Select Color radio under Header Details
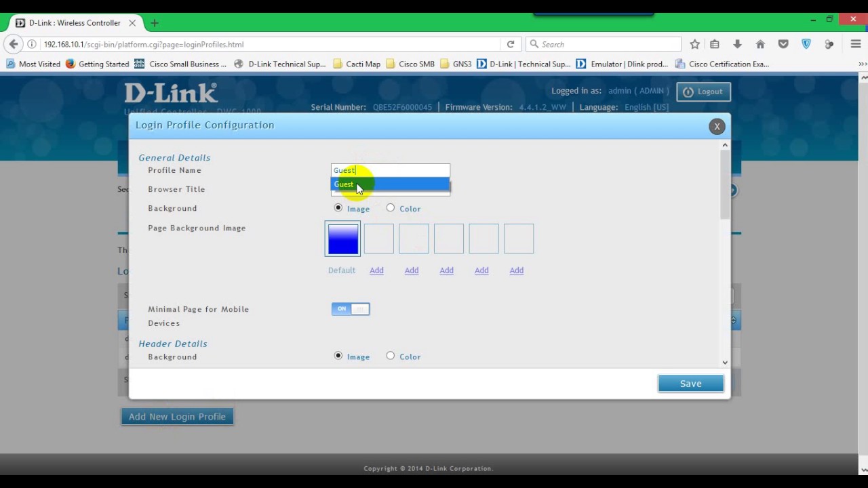Screen dimensions: 868x488 (x=391, y=356)
